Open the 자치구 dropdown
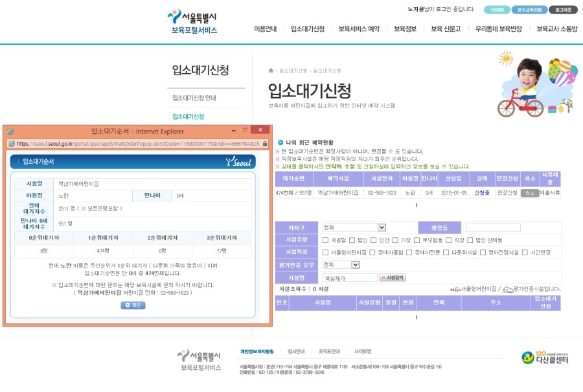The height and width of the screenshot is (392, 583). [x=354, y=227]
